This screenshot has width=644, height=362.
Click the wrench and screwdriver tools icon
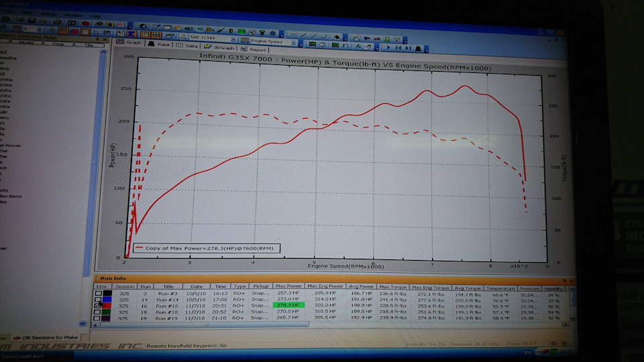coord(156,27)
